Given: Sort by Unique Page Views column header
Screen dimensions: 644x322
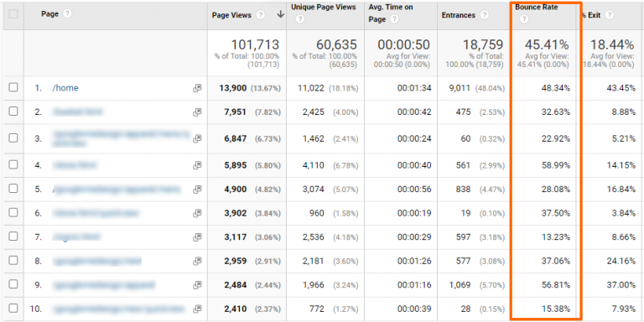Looking at the screenshot, I should pyautogui.click(x=324, y=7).
